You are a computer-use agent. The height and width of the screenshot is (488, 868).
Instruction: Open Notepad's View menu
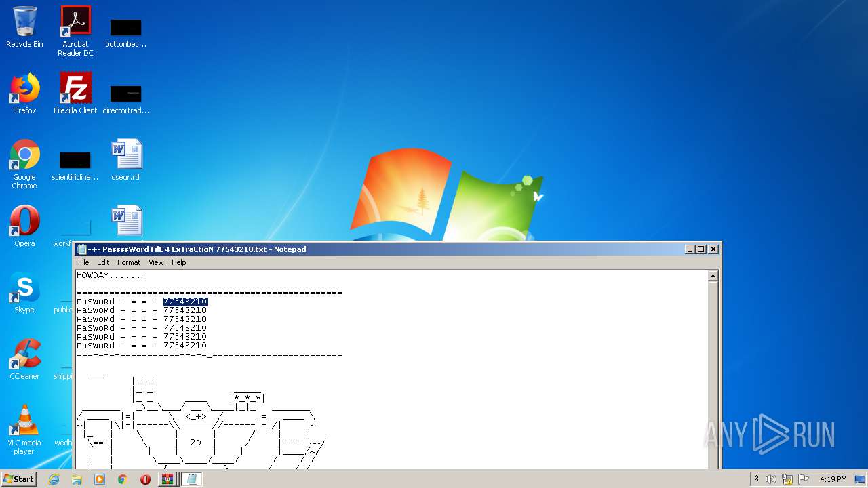pos(156,262)
